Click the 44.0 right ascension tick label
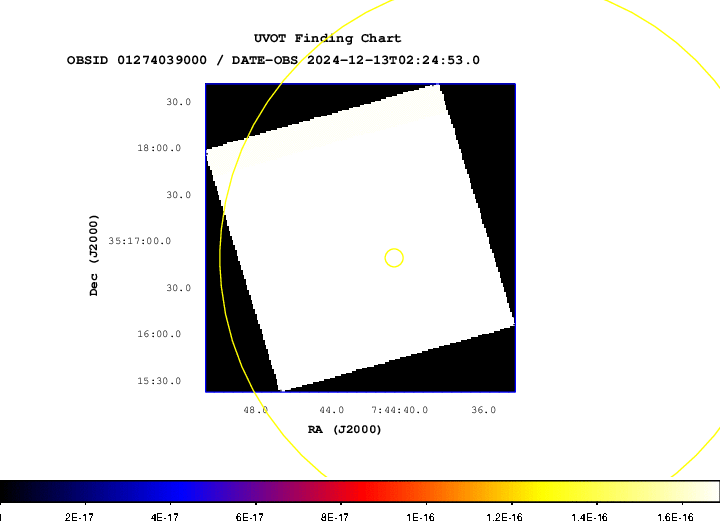 pos(332,410)
